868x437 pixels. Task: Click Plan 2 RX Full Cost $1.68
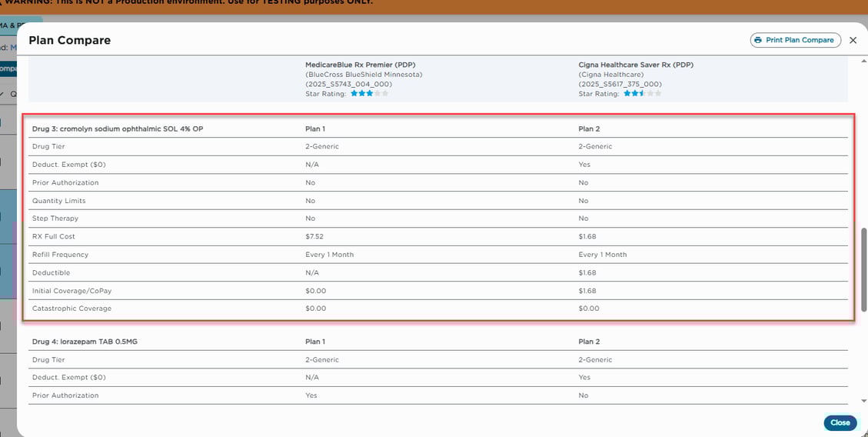[x=588, y=236]
